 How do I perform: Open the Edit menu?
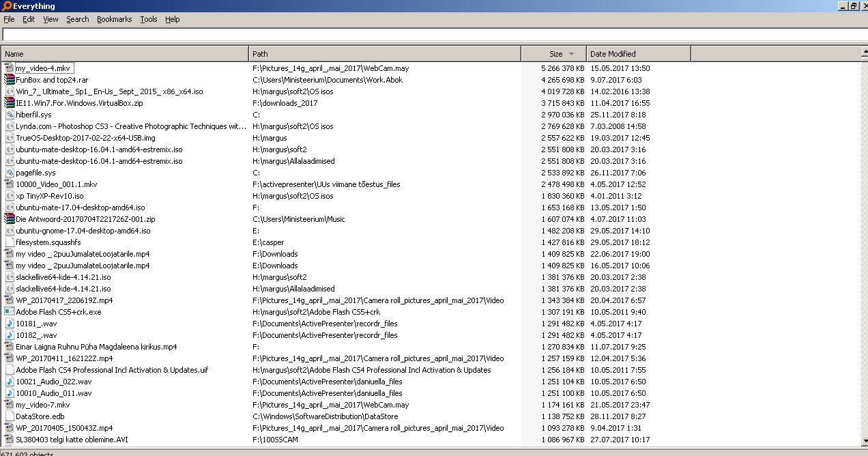29,19
